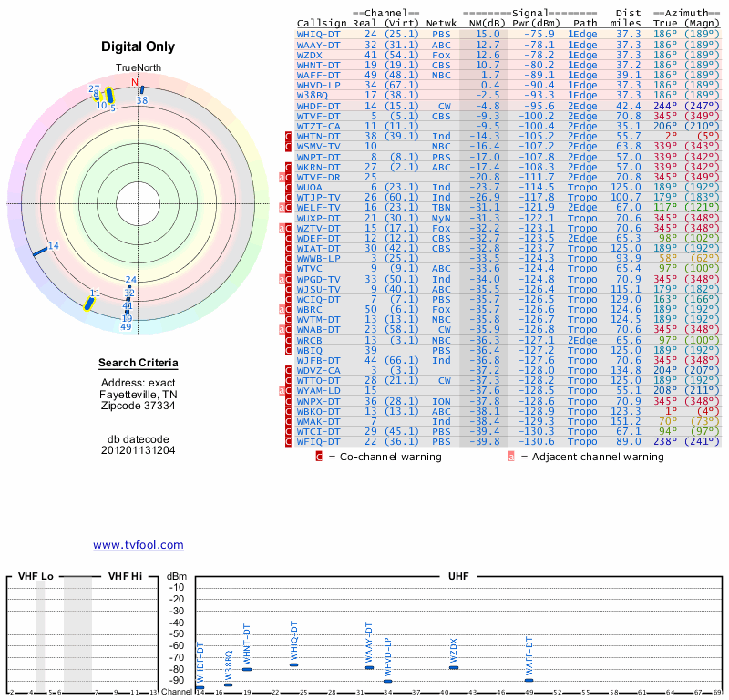The height and width of the screenshot is (700, 729).
Task: Click channel 5 marker on radar plot
Action: pos(109,96)
